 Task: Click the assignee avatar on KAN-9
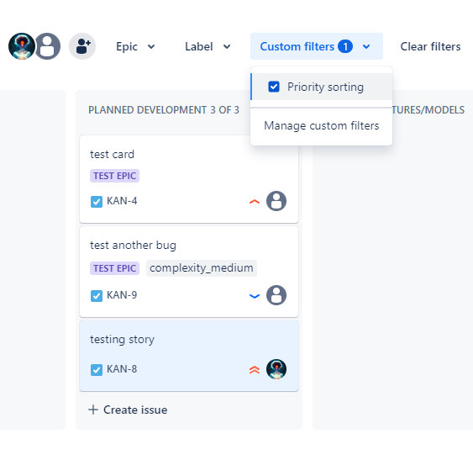point(276,295)
